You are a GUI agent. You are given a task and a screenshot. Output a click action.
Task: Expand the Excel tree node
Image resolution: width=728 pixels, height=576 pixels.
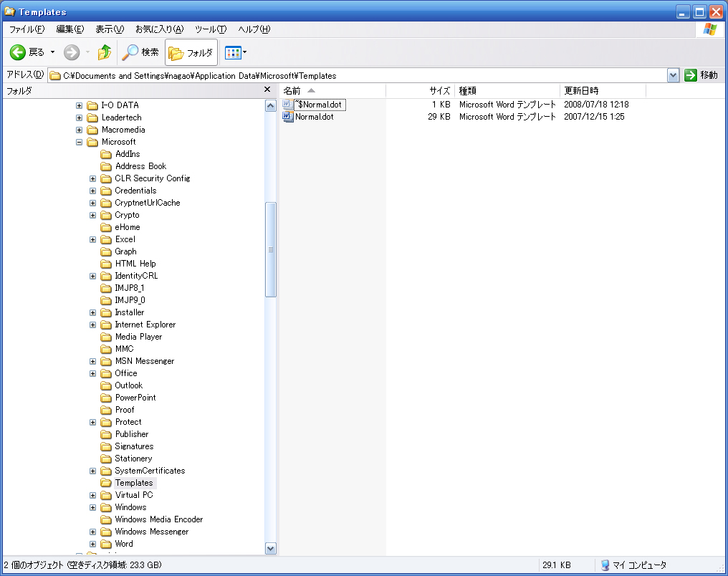point(93,239)
